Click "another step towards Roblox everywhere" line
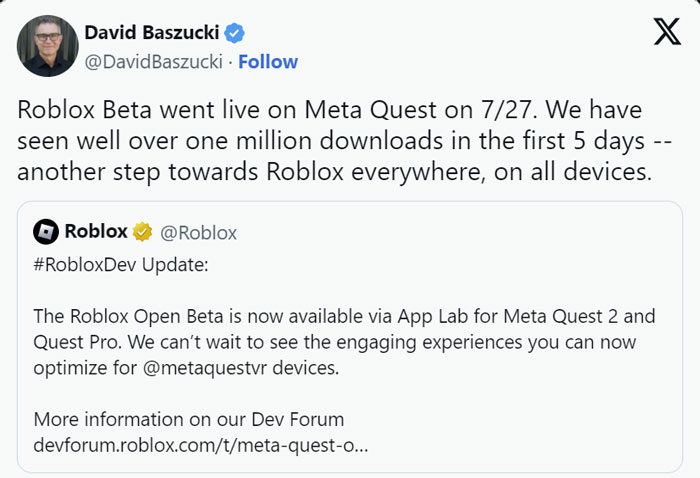 [x=335, y=172]
